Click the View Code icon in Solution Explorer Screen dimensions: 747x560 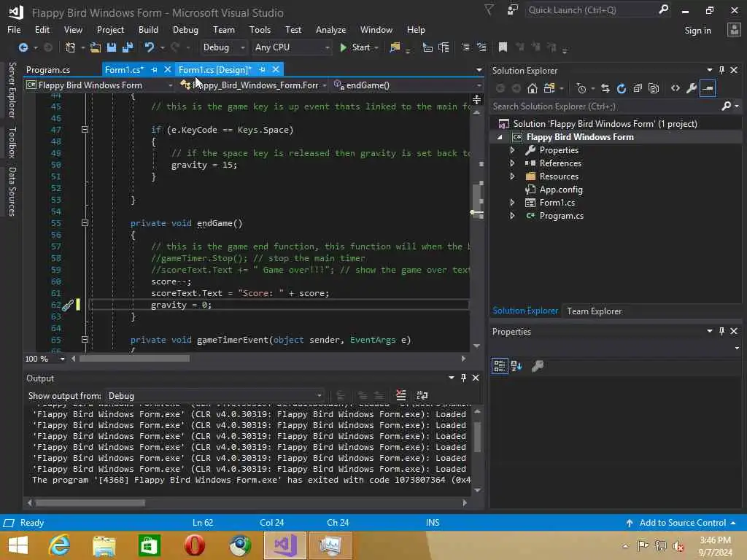point(675,88)
